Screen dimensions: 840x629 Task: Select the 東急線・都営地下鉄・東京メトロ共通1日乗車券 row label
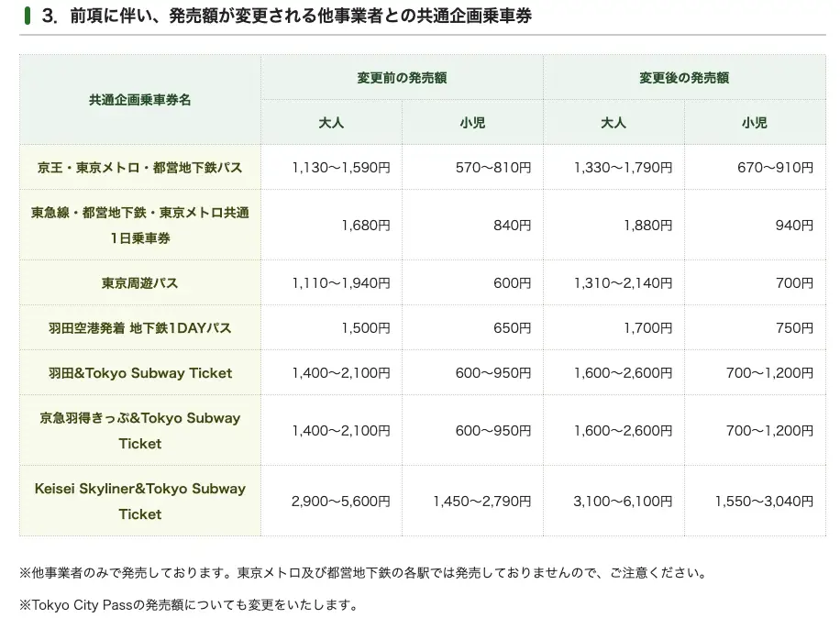pyautogui.click(x=139, y=225)
